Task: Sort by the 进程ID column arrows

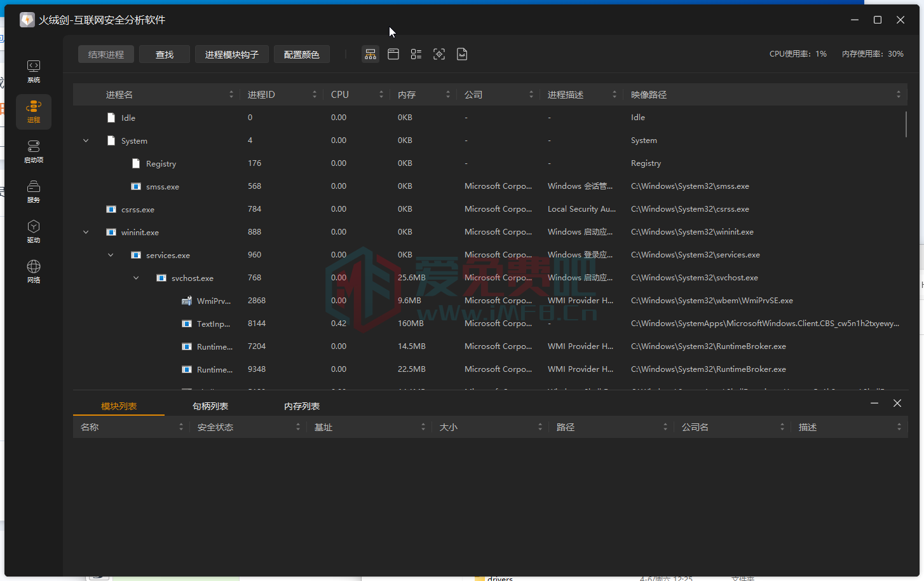Action: coord(315,95)
